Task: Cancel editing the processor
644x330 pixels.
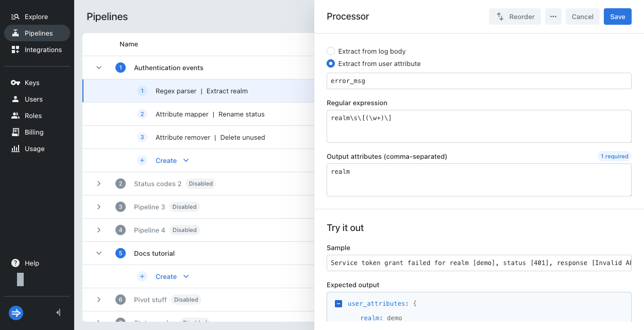Action: coord(582,16)
